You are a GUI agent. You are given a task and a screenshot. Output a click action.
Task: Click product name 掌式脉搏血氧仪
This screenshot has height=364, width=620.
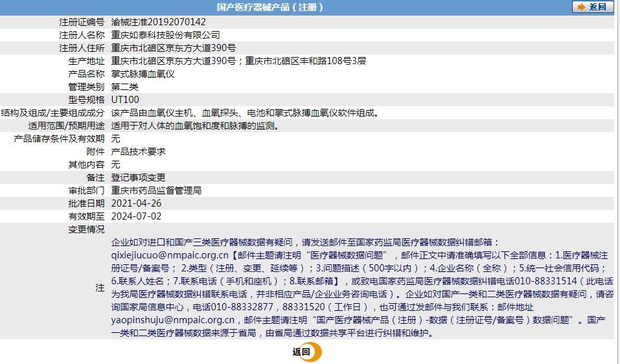(x=143, y=74)
